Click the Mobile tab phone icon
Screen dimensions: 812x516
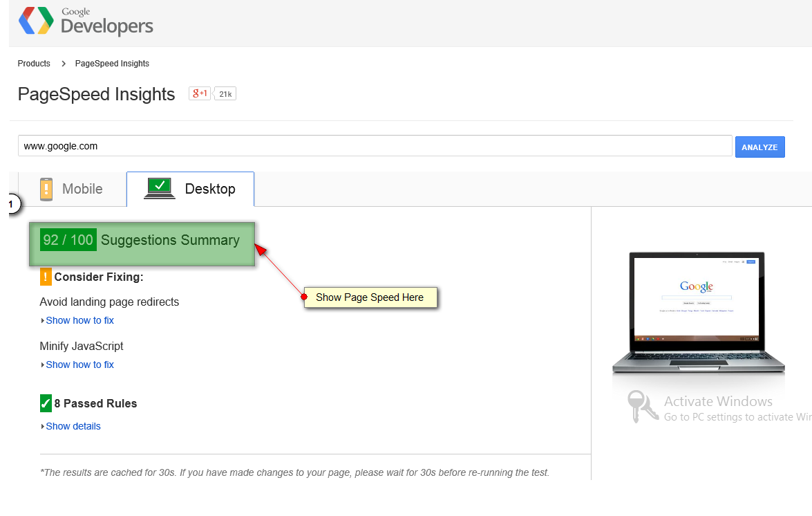46,189
